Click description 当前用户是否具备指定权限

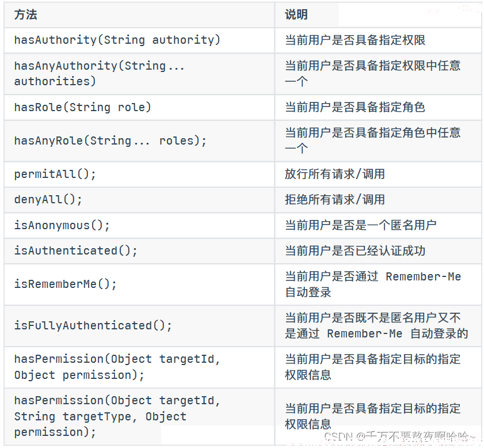pos(355,40)
